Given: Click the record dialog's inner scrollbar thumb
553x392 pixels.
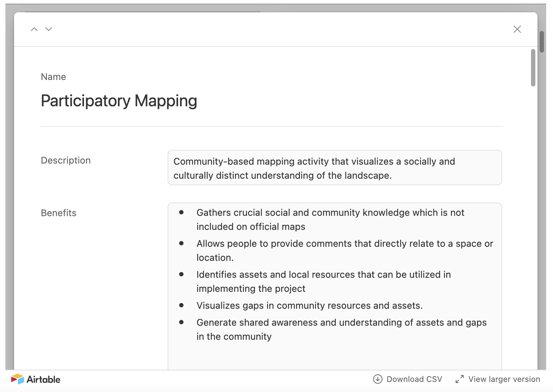Looking at the screenshot, I should tap(533, 68).
